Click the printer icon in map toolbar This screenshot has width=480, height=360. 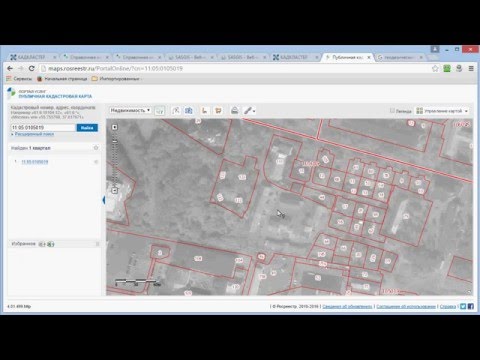[234, 110]
